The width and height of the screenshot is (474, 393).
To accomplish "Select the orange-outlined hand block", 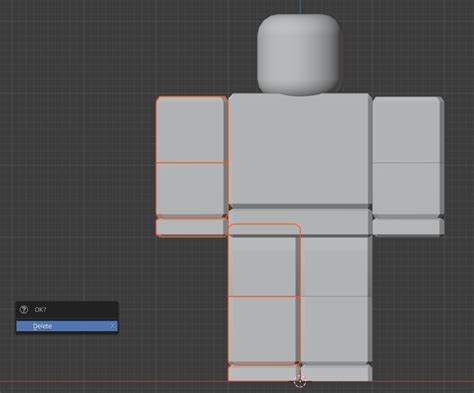I will (191, 227).
